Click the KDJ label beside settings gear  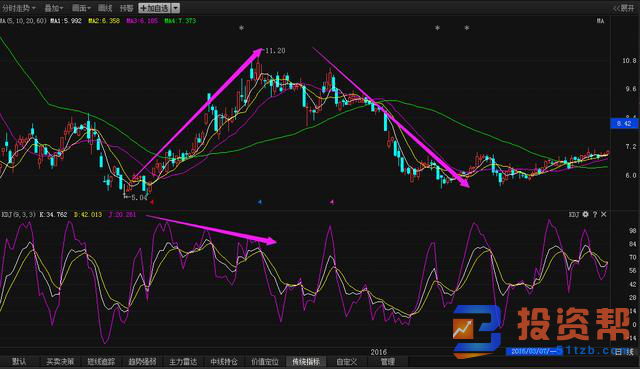574,214
